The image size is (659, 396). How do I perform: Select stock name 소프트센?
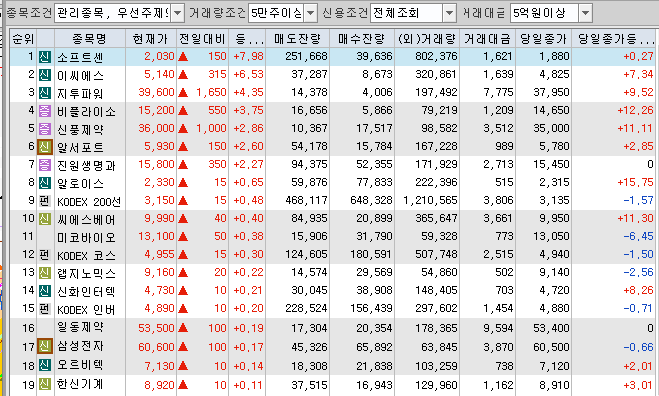pyautogui.click(x=80, y=57)
